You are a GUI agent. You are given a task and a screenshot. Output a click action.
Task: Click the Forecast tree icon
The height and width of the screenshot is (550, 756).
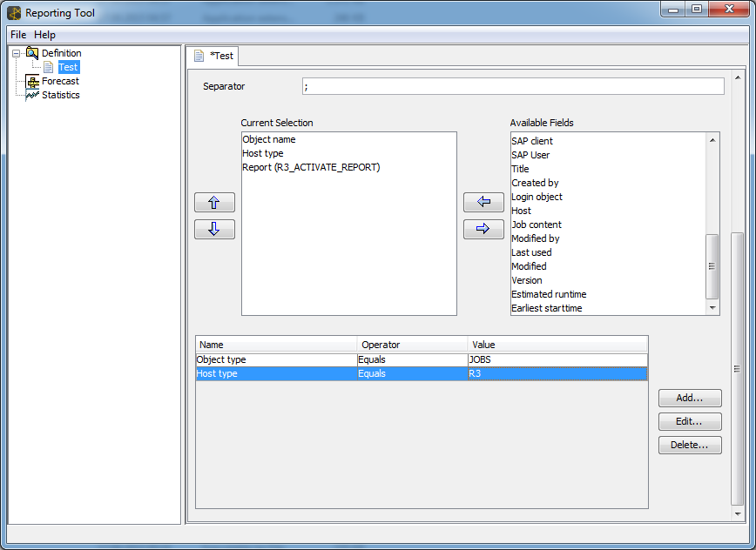click(32, 81)
